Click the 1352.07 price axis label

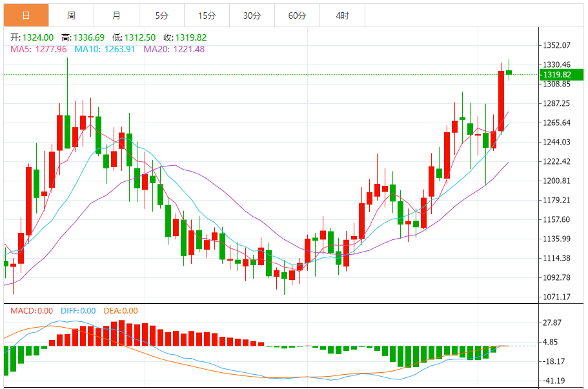tap(556, 45)
